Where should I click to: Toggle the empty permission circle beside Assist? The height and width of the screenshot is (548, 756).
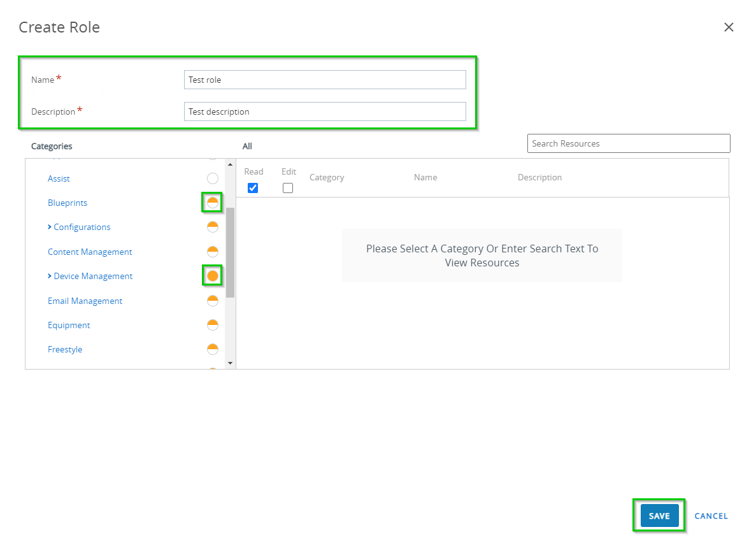pos(213,178)
